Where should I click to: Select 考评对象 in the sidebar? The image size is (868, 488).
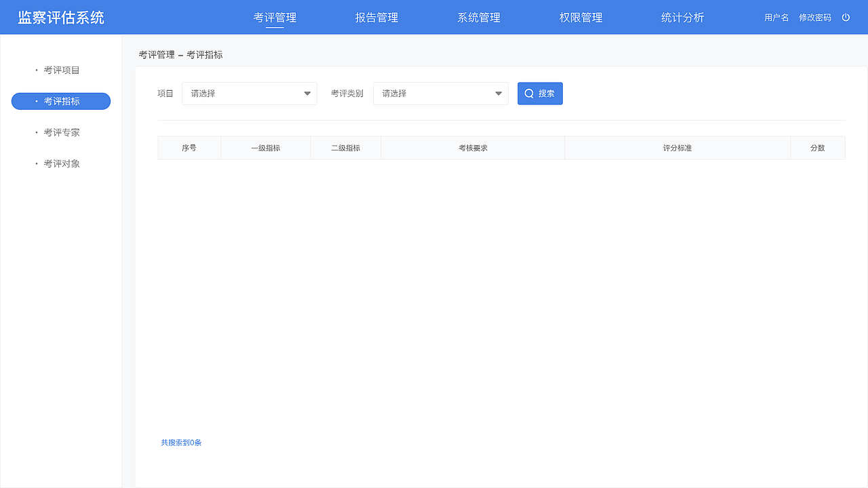(60, 163)
